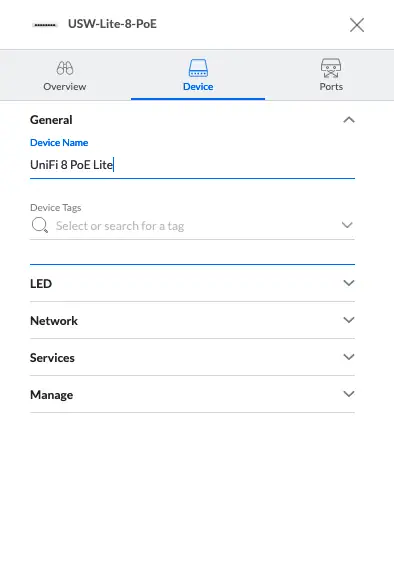Collapse the General section with its chevron
The height and width of the screenshot is (563, 394).
[x=349, y=120]
